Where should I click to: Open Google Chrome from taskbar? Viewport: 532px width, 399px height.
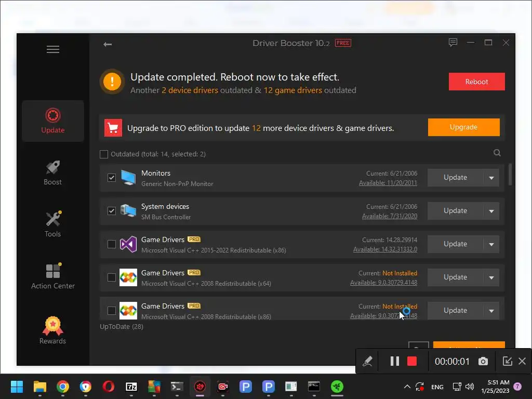click(63, 387)
